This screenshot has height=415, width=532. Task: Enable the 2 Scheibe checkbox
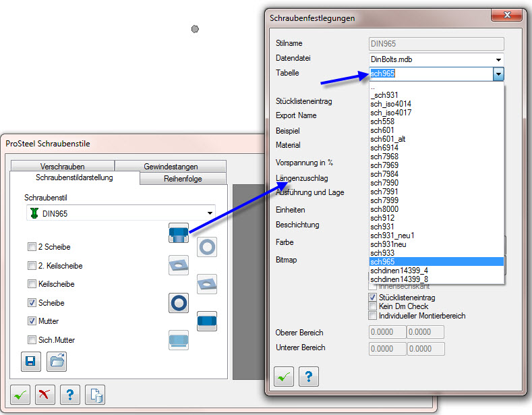32,246
